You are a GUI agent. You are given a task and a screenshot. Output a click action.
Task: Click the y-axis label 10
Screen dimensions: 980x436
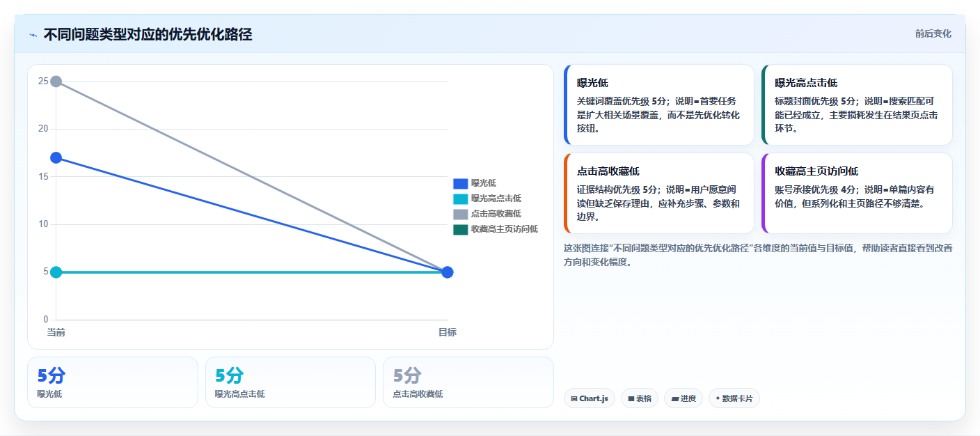coord(43,224)
